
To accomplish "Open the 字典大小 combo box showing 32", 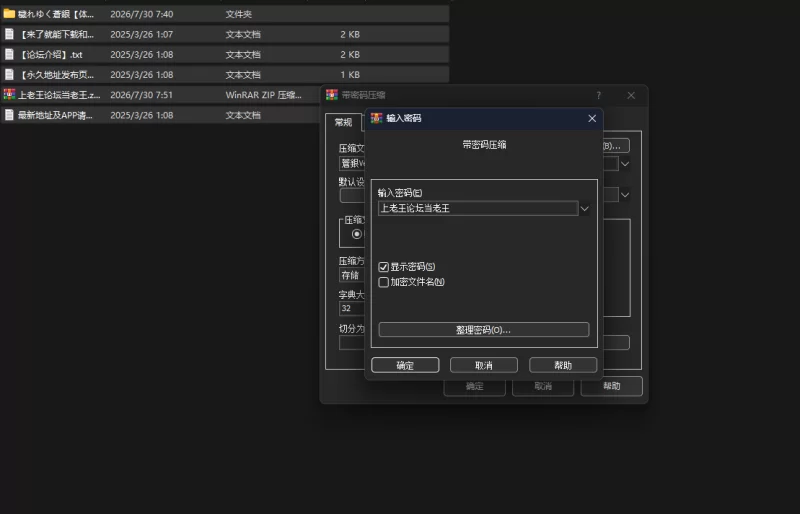I will click(353, 308).
